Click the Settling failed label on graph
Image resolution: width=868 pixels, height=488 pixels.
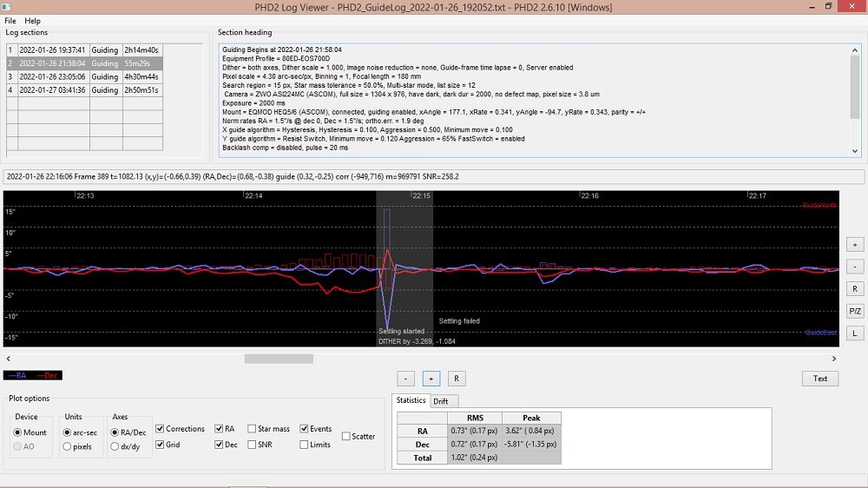click(x=459, y=320)
